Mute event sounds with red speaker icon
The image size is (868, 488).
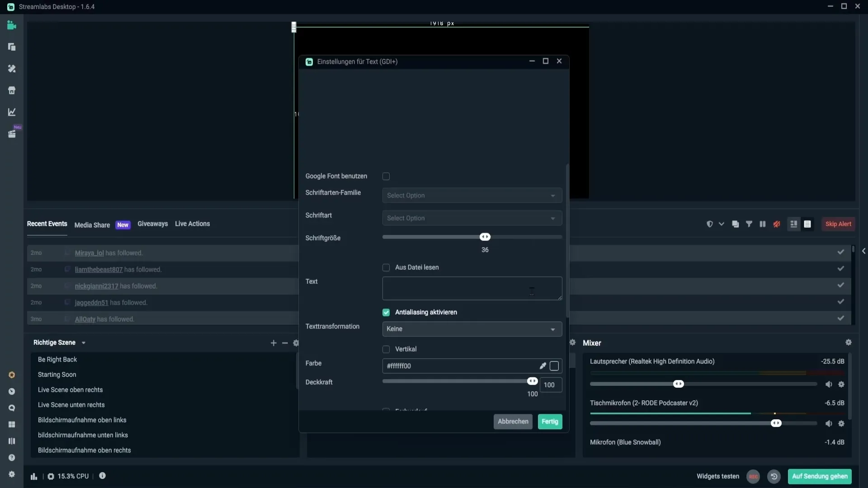point(777,224)
